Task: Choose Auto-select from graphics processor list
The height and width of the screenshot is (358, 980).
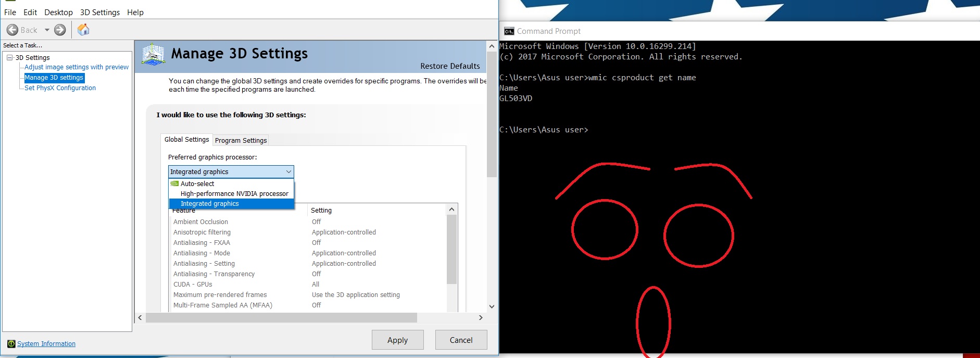Action: coord(231,184)
